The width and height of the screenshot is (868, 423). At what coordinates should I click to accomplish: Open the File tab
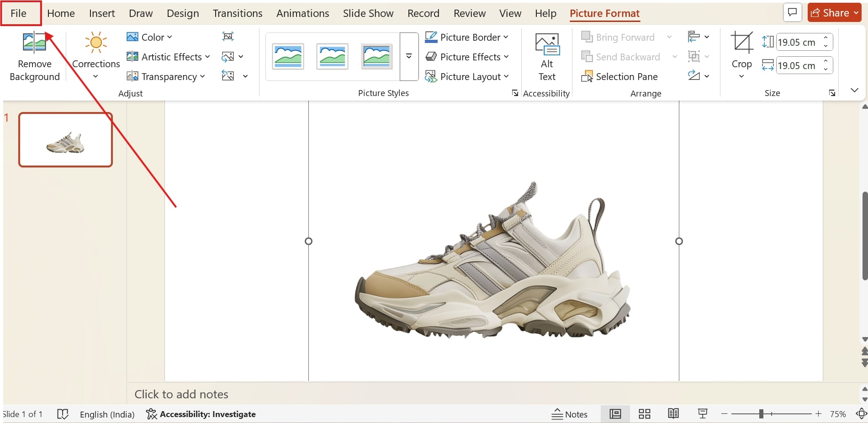[19, 13]
